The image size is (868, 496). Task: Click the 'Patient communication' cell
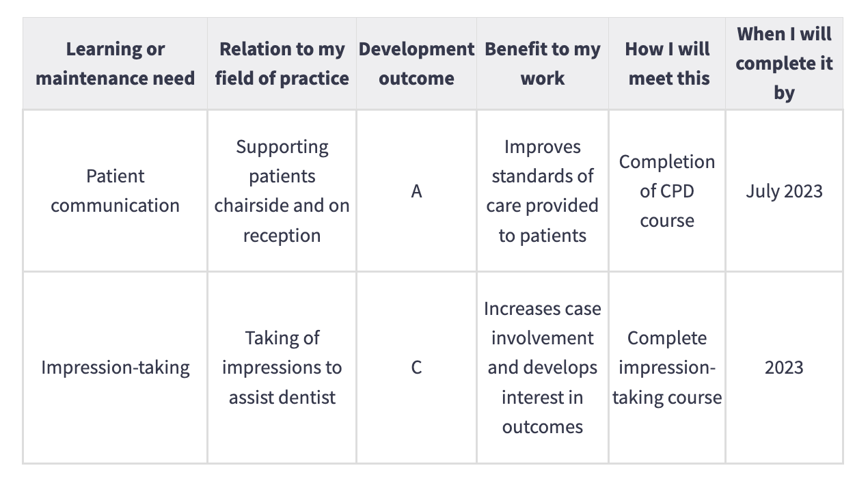pos(115,191)
